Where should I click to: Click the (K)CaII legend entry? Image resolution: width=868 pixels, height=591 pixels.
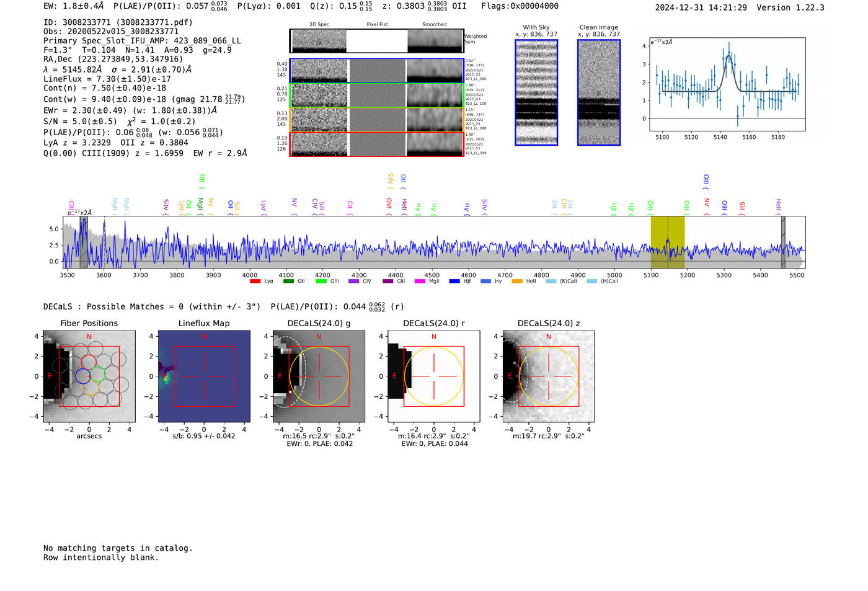[x=561, y=281]
